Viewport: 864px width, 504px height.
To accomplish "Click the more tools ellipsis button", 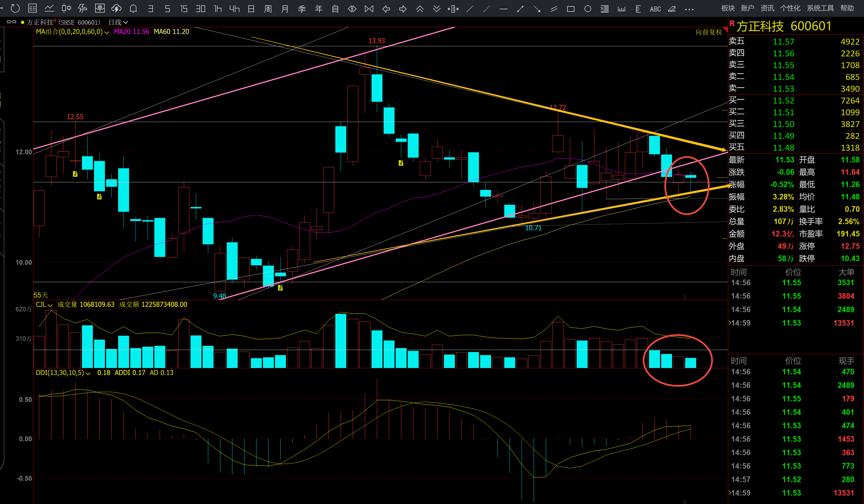I will click(689, 9).
